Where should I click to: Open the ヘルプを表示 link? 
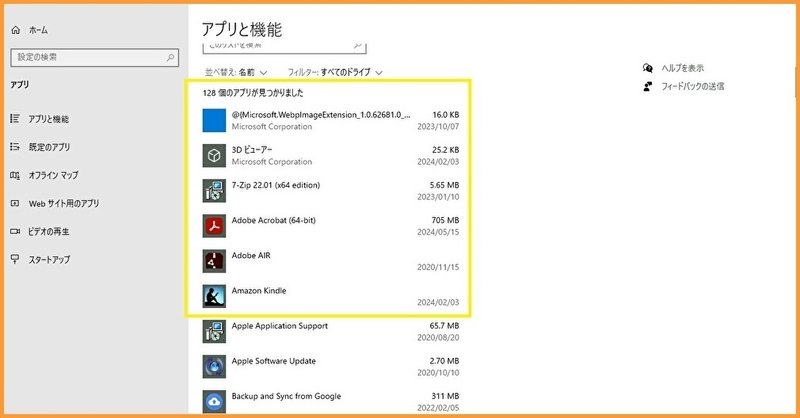tap(683, 68)
